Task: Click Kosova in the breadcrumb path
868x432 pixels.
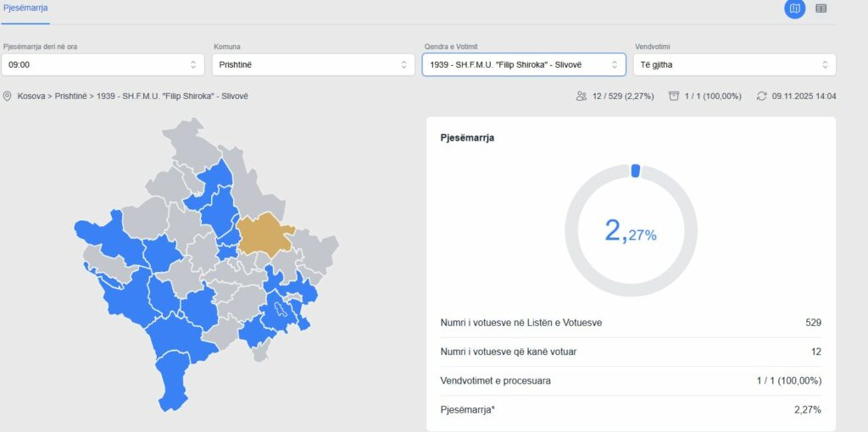Action: pos(32,97)
